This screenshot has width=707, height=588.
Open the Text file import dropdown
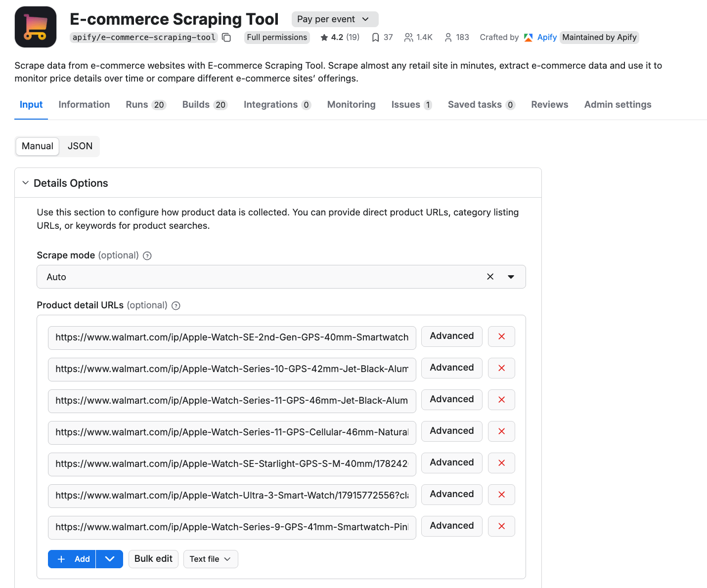(211, 559)
